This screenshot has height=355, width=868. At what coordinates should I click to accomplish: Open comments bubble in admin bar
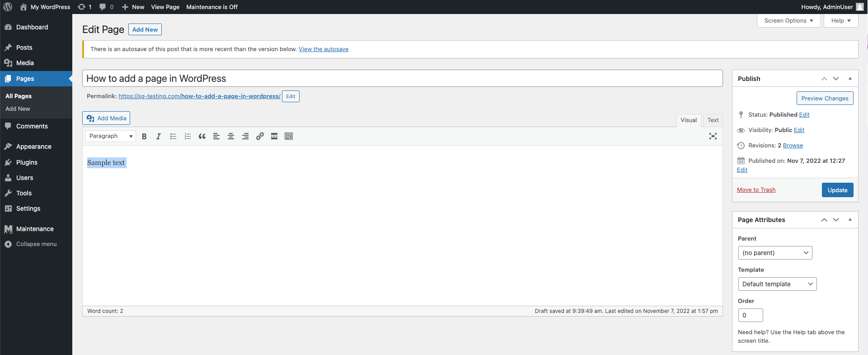(106, 7)
